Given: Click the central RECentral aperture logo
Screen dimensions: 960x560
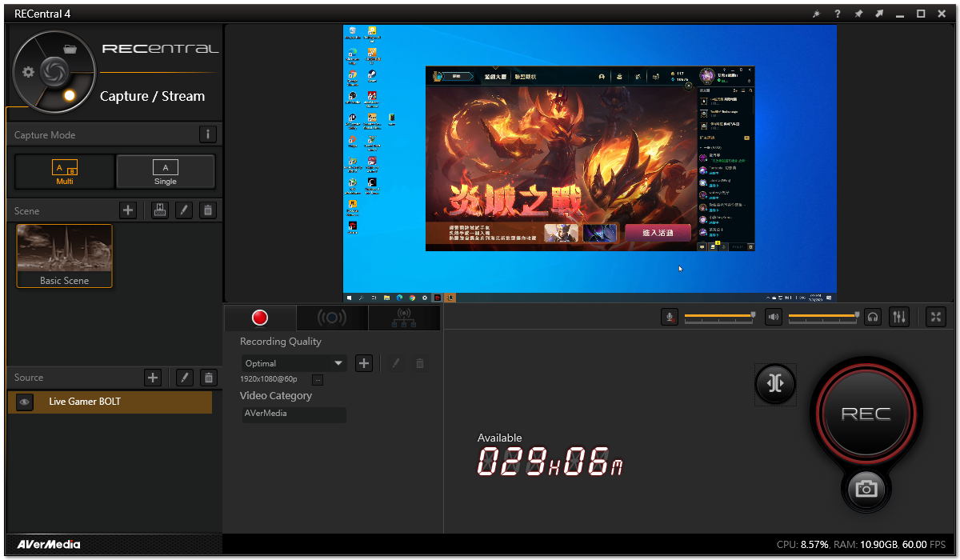Looking at the screenshot, I should pos(54,71).
